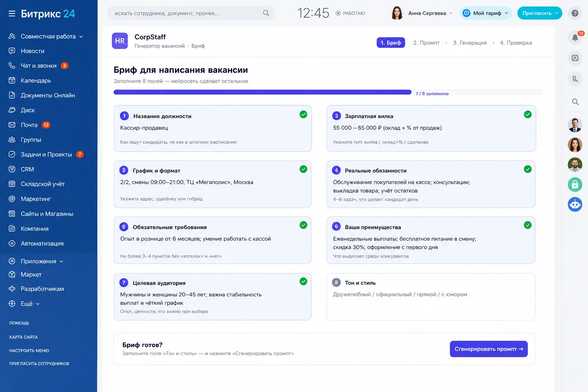Click Пригласить сотрудников link
The width and height of the screenshot is (588, 392).
pos(39,364)
